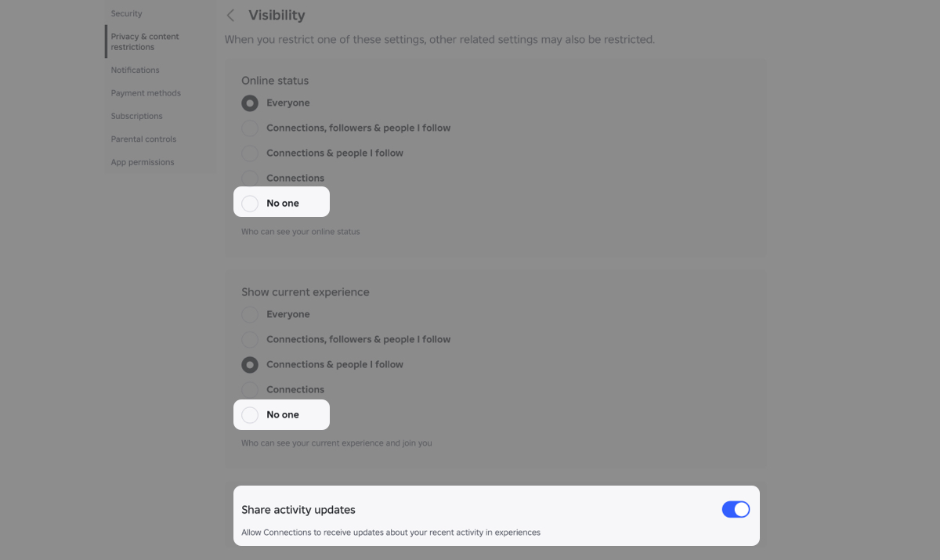Open App permissions settings
This screenshot has height=560, width=940.
(142, 161)
